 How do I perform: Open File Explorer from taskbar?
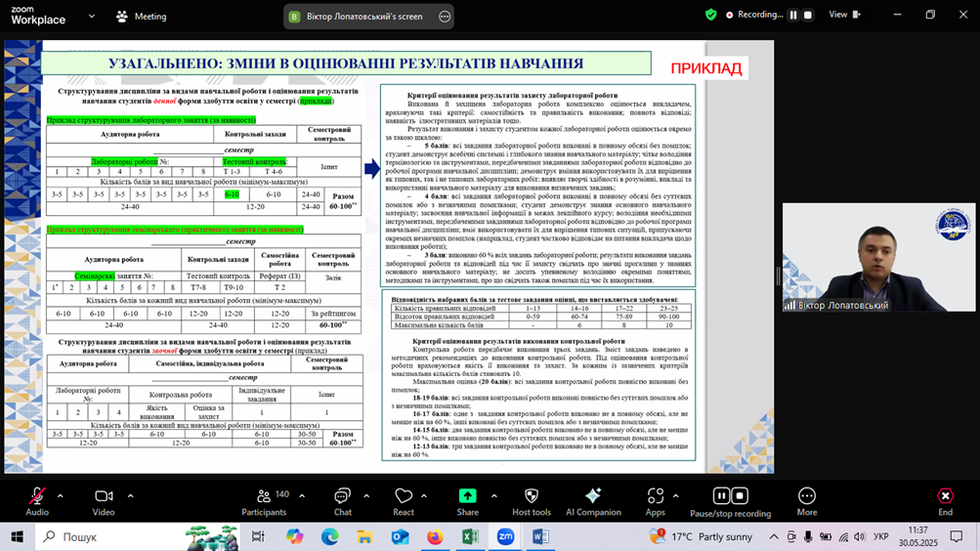365,536
